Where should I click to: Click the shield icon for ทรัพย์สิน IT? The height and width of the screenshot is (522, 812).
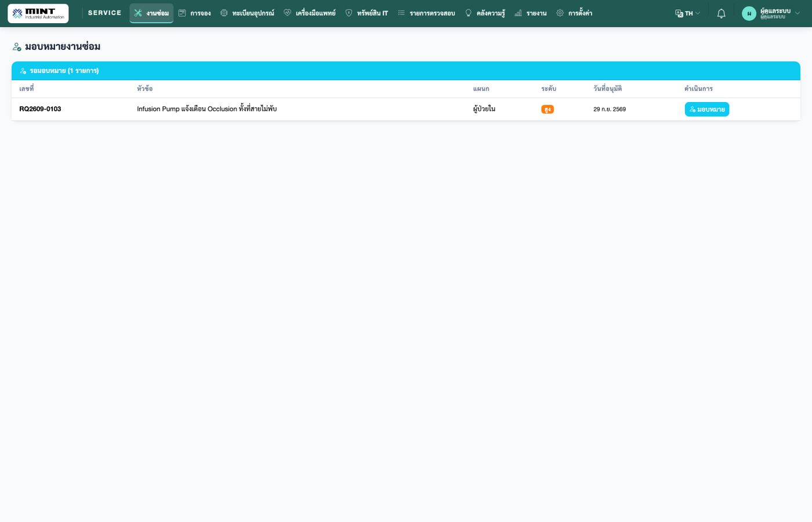(349, 13)
